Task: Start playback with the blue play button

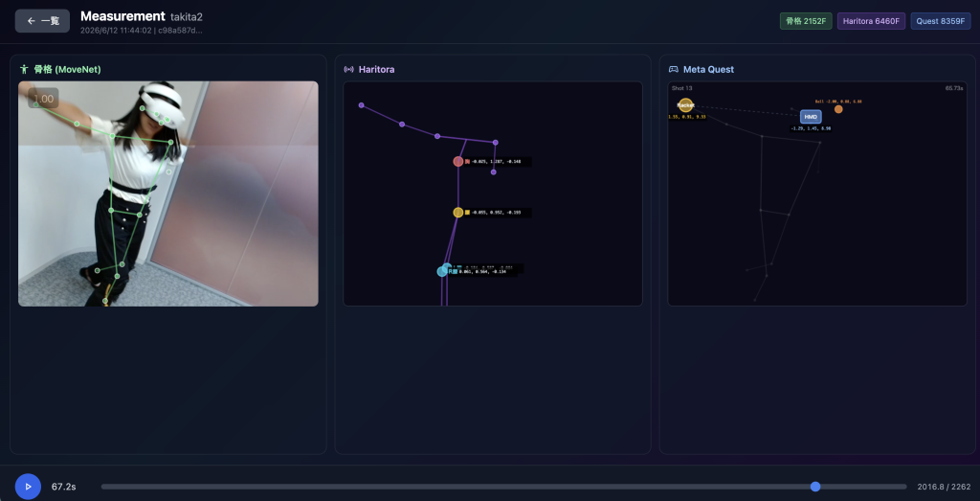Action: click(28, 487)
